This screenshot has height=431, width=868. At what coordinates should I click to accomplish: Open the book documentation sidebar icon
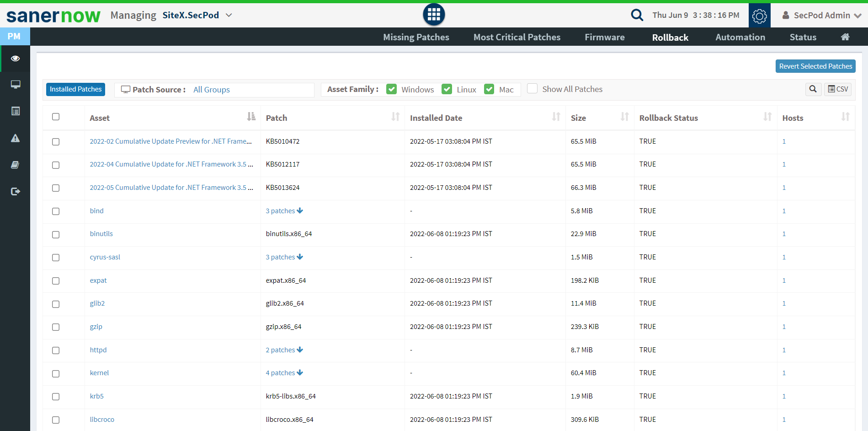click(x=15, y=165)
